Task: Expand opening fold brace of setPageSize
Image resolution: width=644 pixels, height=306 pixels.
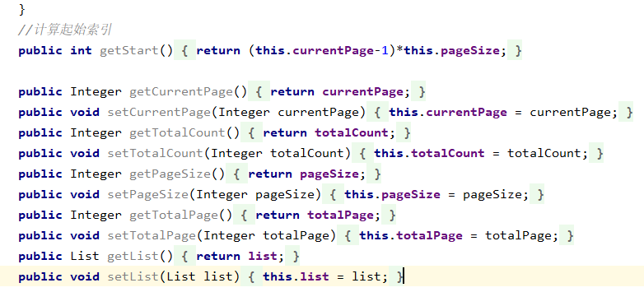Action: (333, 194)
